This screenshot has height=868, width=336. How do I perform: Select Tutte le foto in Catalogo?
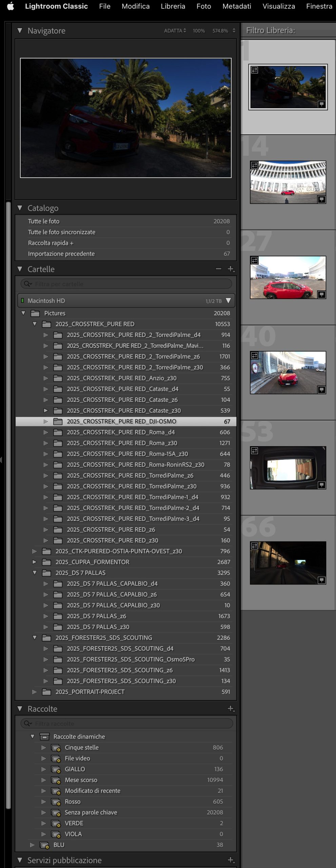click(44, 221)
